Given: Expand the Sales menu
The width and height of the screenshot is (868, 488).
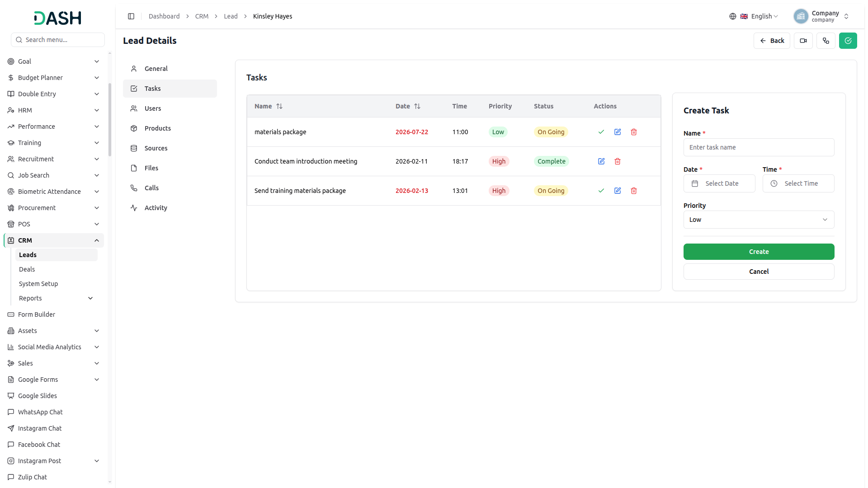Looking at the screenshot, I should click(54, 363).
